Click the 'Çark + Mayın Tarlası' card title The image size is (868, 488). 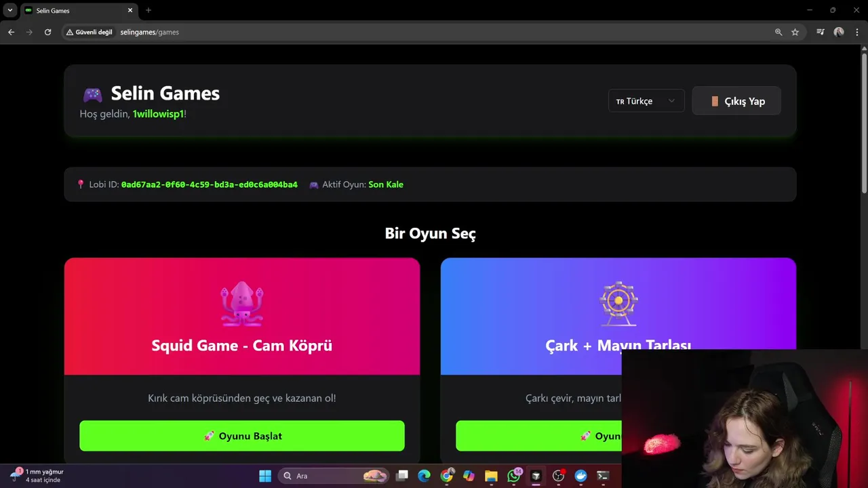tap(618, 345)
